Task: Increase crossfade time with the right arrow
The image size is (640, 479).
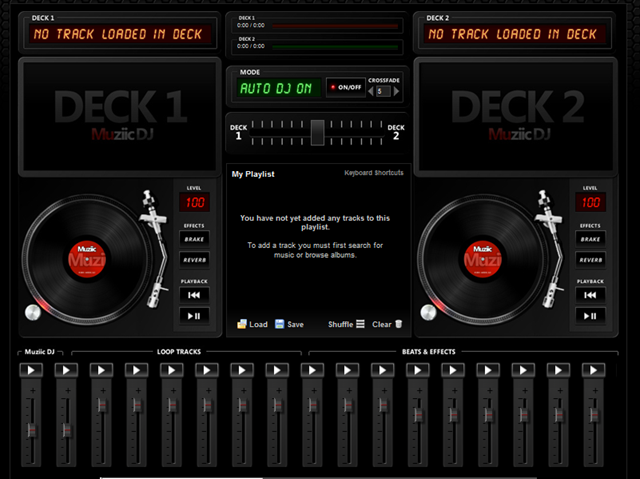Action: [396, 91]
